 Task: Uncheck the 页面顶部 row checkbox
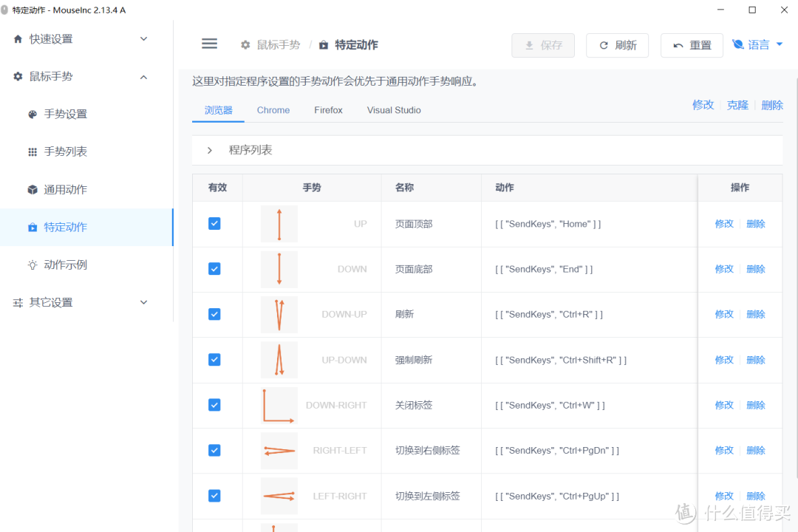click(x=214, y=223)
